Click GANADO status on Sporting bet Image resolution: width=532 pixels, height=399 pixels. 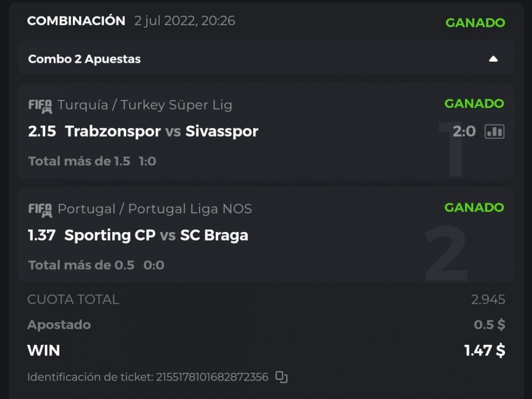474,207
